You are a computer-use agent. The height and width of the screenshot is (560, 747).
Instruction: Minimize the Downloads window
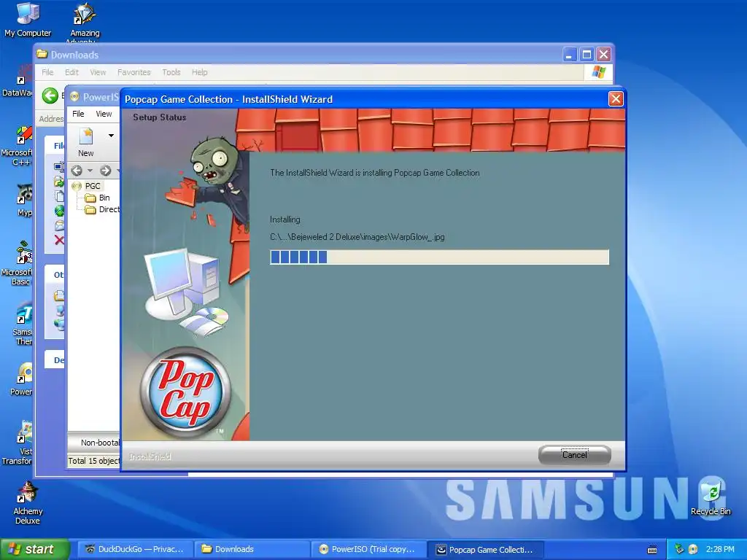569,54
